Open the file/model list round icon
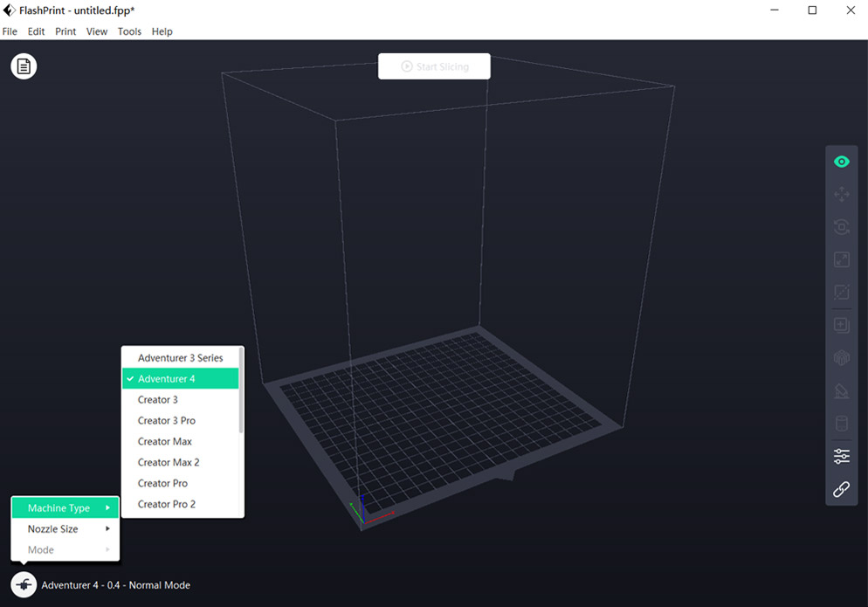 (x=24, y=66)
